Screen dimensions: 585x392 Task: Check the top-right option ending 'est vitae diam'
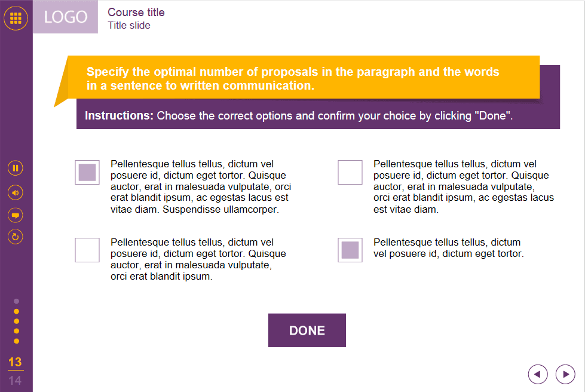350,172
